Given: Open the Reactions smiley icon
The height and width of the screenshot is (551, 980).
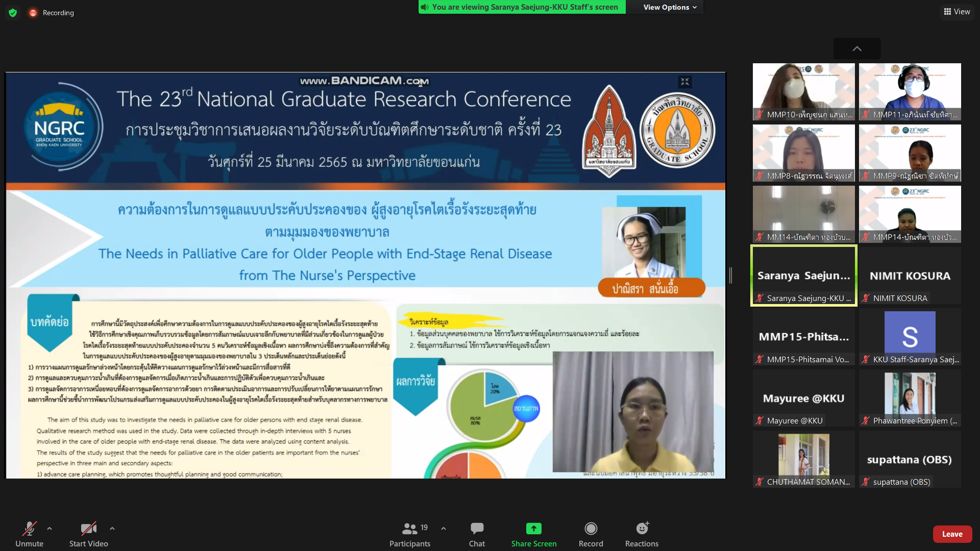Looking at the screenshot, I should click(x=642, y=529).
